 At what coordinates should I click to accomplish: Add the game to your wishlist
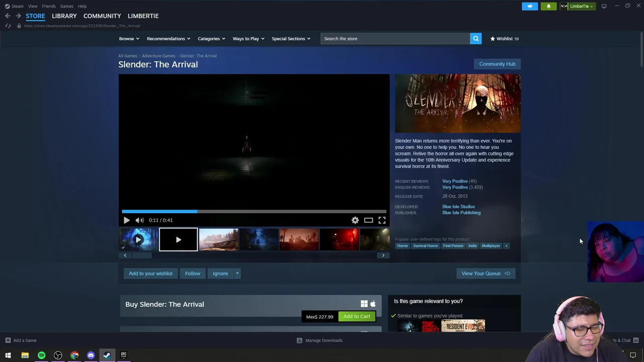[x=150, y=274]
